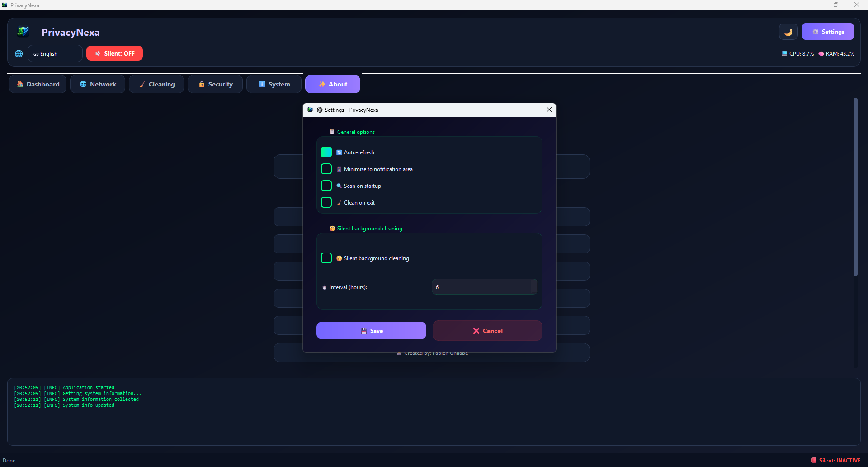Click the Silent: INACTIVE status indicator
This screenshot has width=868, height=467.
pos(836,461)
